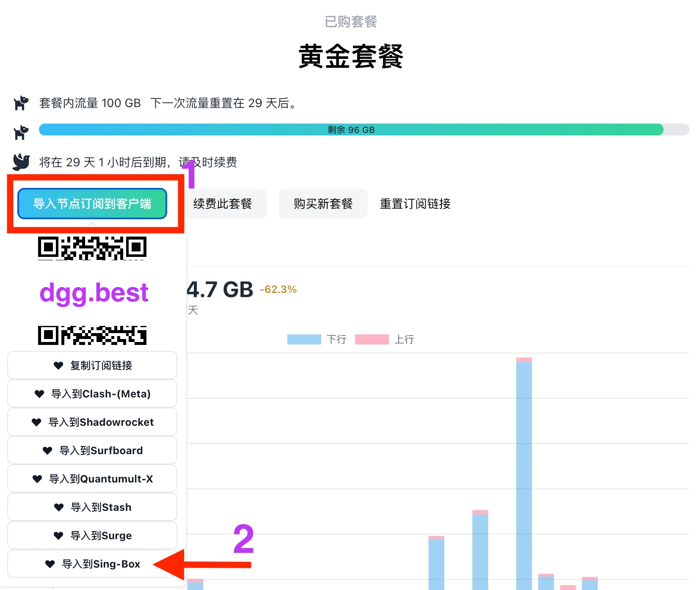The height and width of the screenshot is (590, 700).
Task: Click heart icon beside 导入到Shadowrocket
Action: (x=37, y=422)
